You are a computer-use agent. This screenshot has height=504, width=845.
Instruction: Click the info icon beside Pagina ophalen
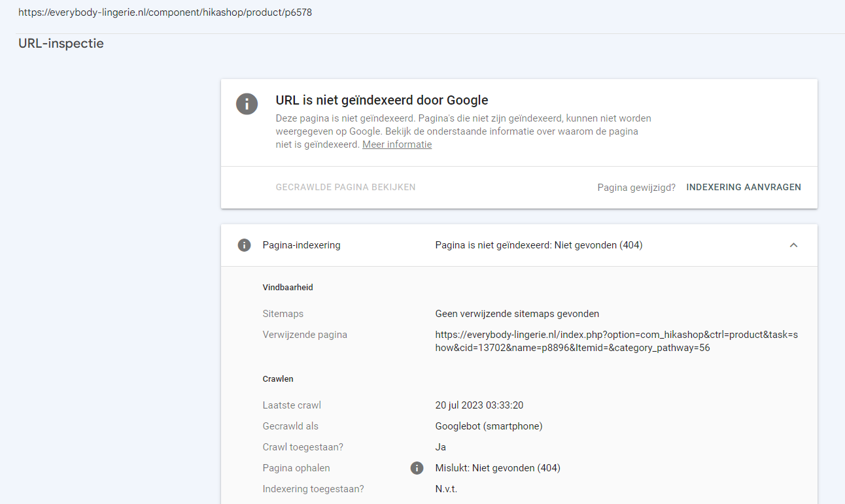tap(417, 468)
